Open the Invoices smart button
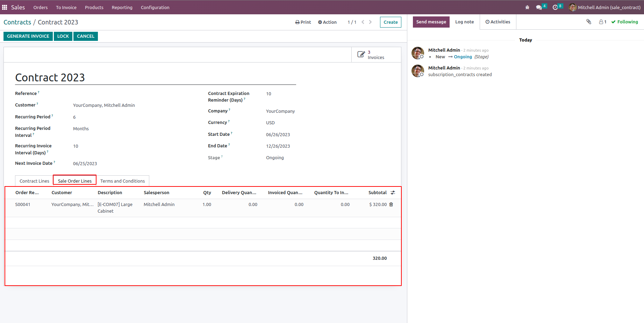The image size is (644, 323). [376, 55]
